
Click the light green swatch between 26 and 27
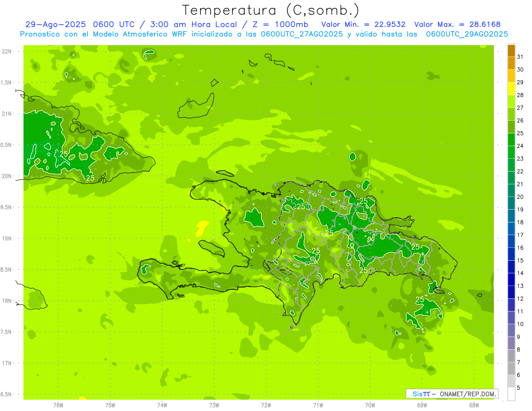[x=511, y=114]
